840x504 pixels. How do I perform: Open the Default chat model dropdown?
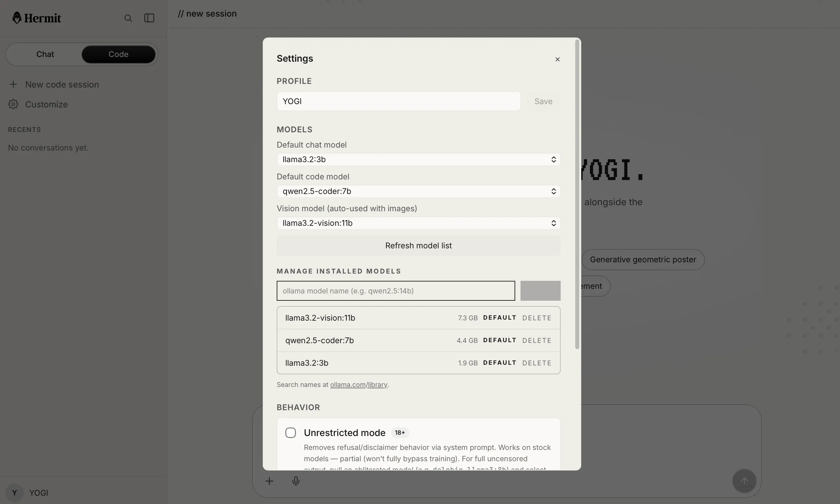click(418, 159)
